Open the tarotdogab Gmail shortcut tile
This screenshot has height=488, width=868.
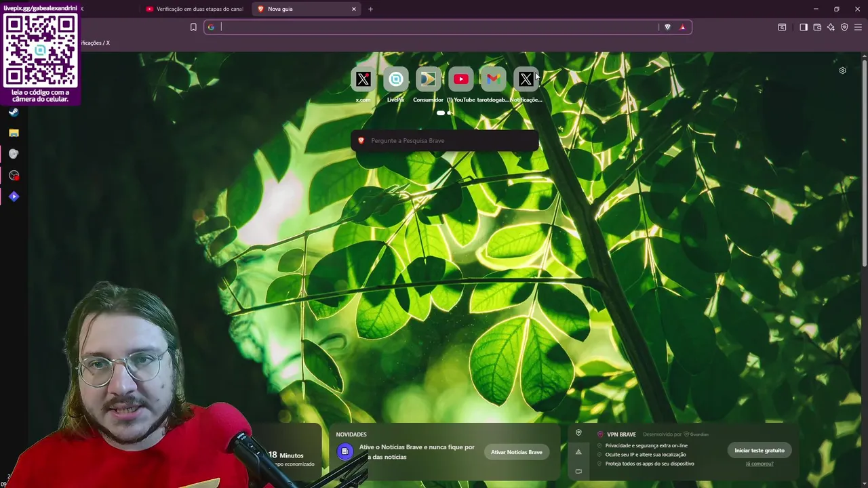coord(493,79)
